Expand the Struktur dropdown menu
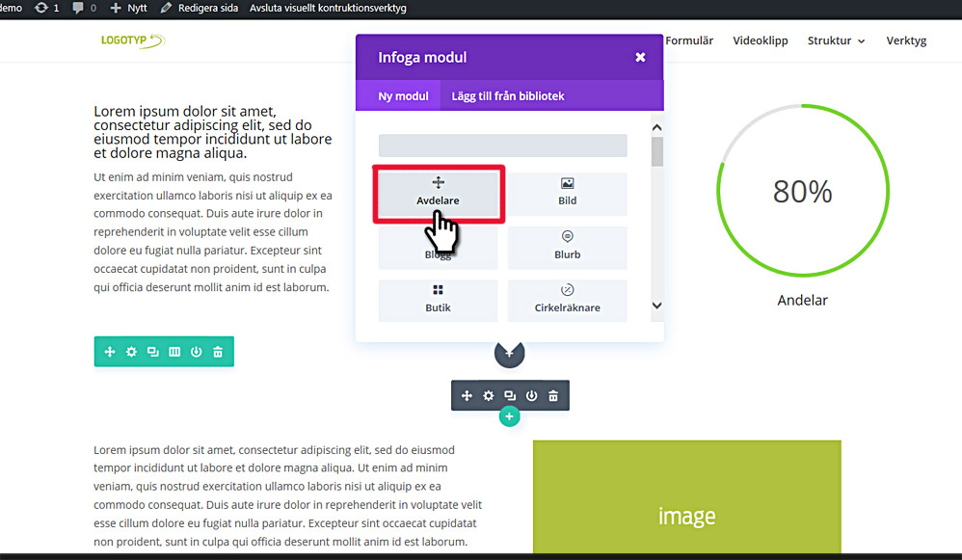 click(837, 40)
